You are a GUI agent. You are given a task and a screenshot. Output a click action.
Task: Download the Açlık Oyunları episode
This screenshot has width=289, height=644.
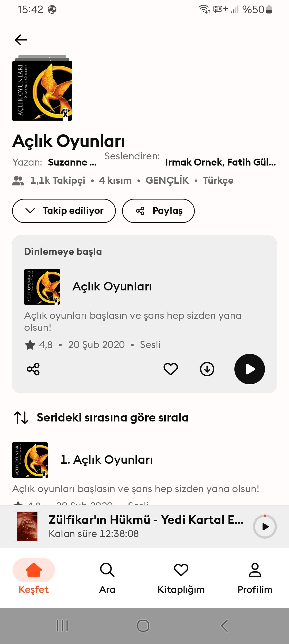(x=207, y=369)
